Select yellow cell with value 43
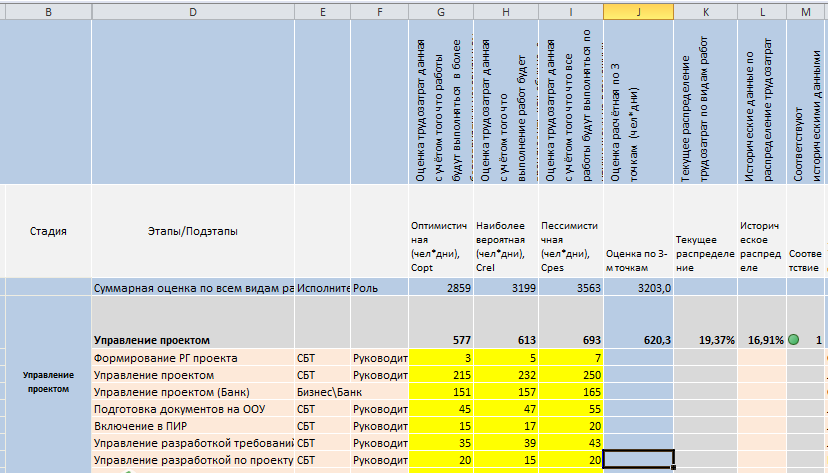Image resolution: width=828 pixels, height=473 pixels. point(571,442)
